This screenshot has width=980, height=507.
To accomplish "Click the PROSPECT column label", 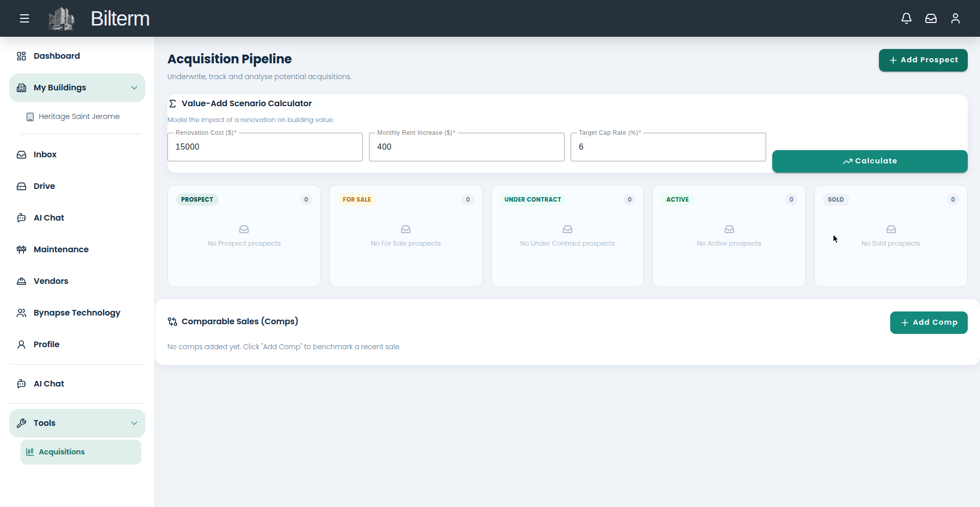I will tap(197, 200).
